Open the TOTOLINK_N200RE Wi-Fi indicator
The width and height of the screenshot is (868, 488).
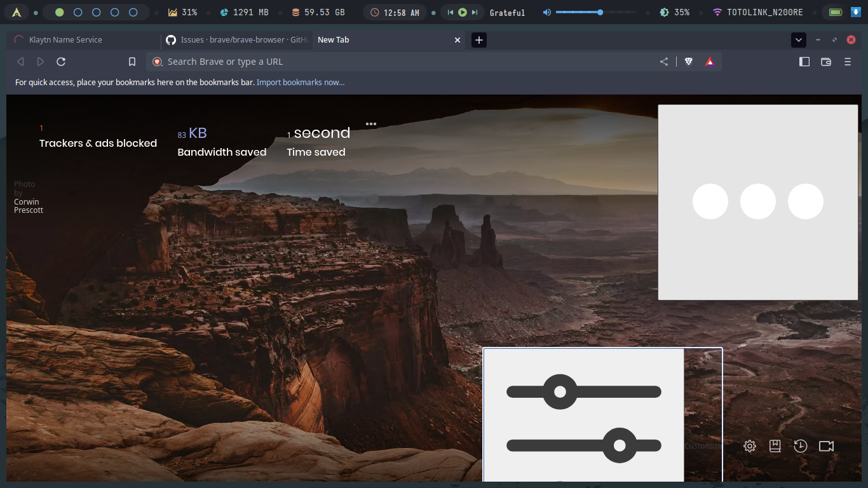pos(758,12)
